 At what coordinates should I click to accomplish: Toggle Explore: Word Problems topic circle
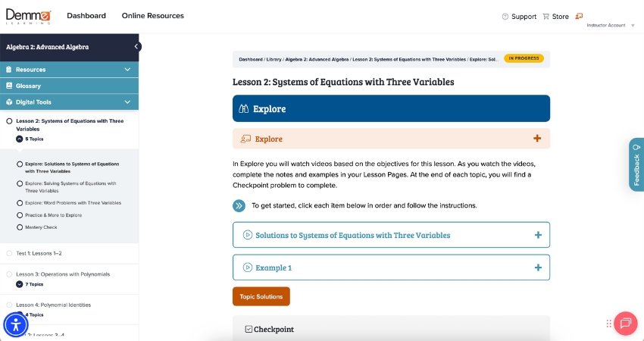tap(19, 203)
